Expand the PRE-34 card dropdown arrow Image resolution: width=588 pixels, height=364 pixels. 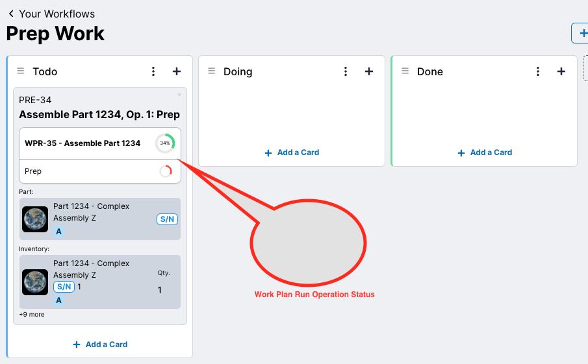coord(179,95)
